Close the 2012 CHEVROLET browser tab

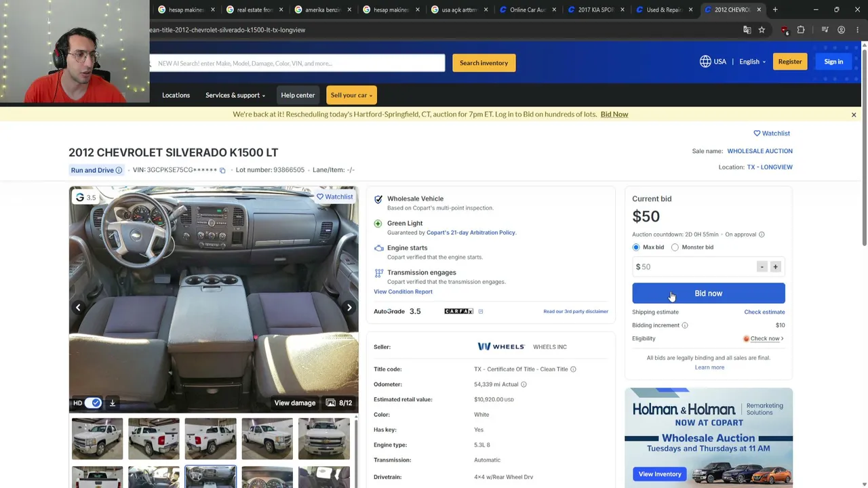click(759, 9)
